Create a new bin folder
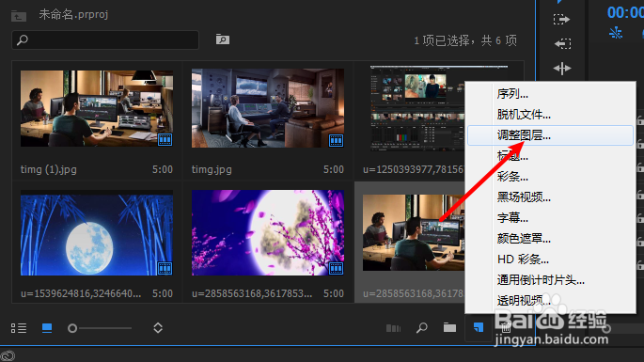The height and width of the screenshot is (362, 644). click(x=449, y=327)
